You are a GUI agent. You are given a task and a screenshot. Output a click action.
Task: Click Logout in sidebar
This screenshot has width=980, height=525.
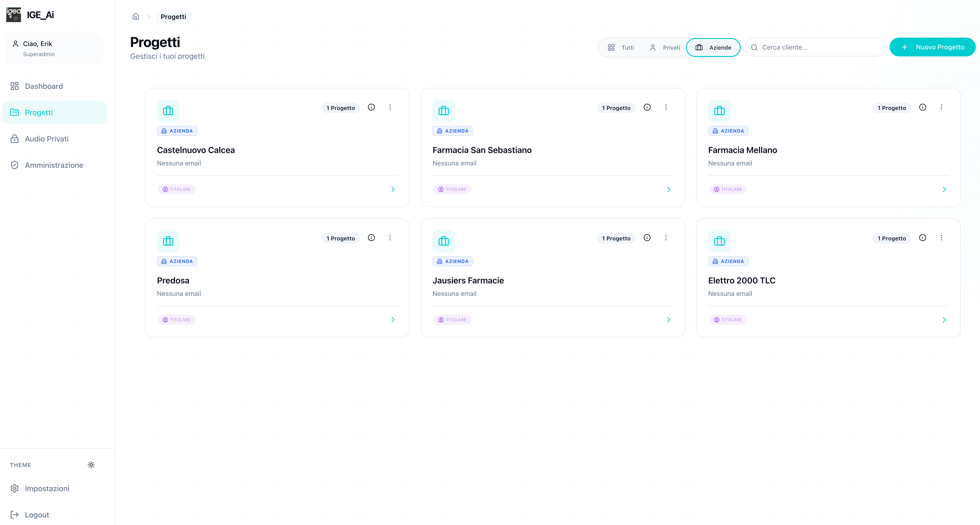[54, 514]
